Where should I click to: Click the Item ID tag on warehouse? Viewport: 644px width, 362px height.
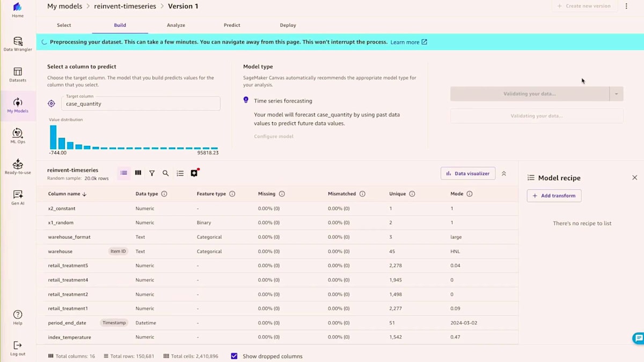[x=118, y=251]
